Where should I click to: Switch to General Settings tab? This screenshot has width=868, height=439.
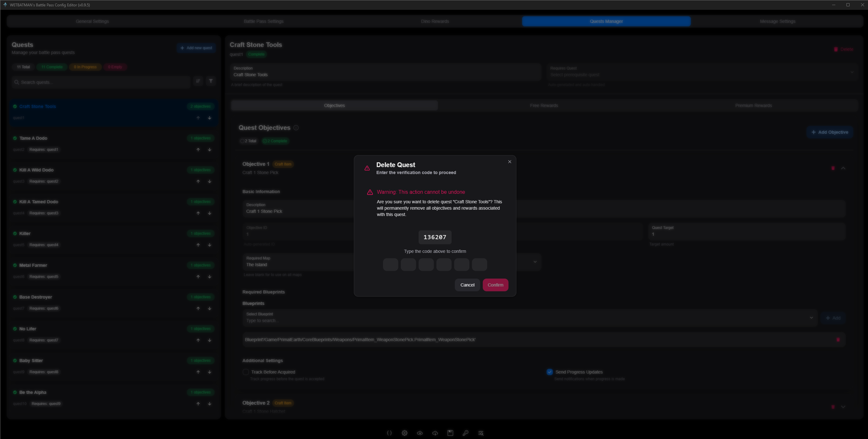pos(92,21)
